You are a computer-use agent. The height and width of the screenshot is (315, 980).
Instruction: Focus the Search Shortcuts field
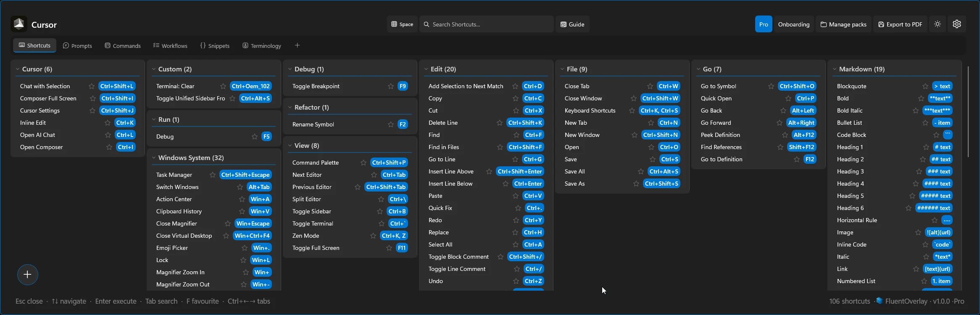tap(487, 24)
